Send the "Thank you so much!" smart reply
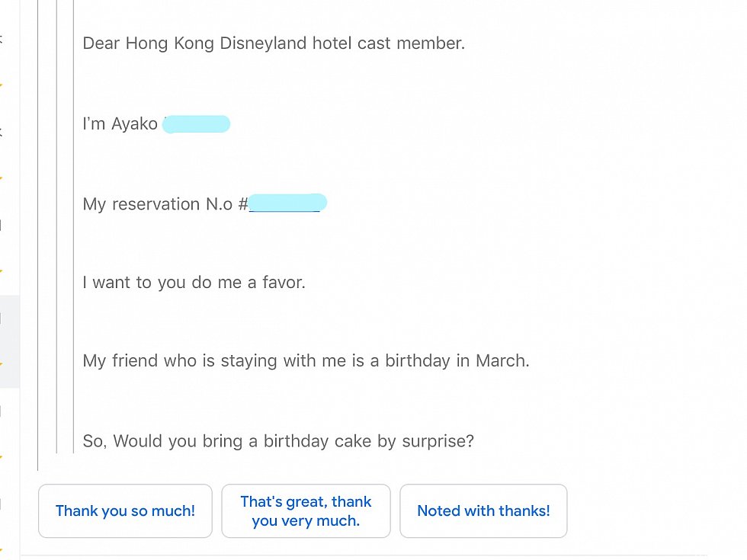This screenshot has height=560, width=747. tap(125, 511)
